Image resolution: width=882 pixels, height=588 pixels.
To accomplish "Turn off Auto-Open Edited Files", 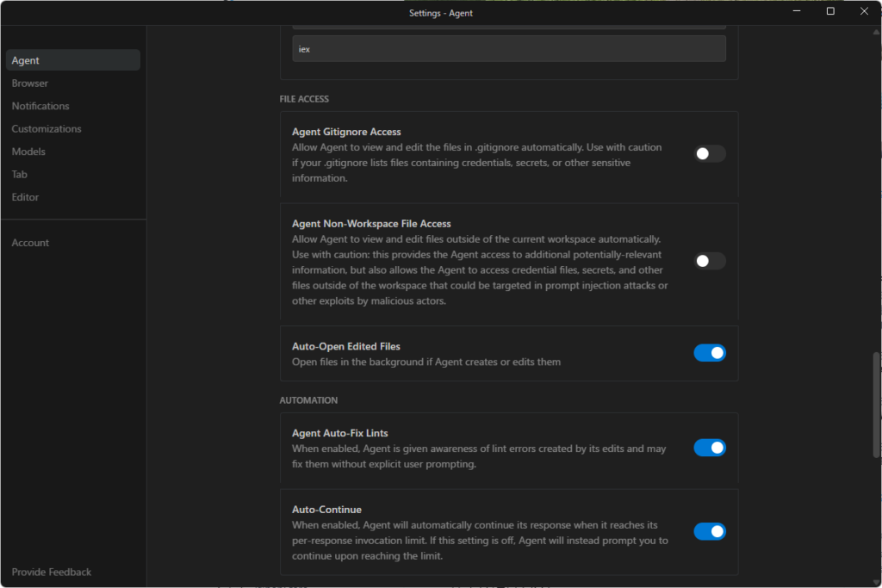I will click(710, 353).
